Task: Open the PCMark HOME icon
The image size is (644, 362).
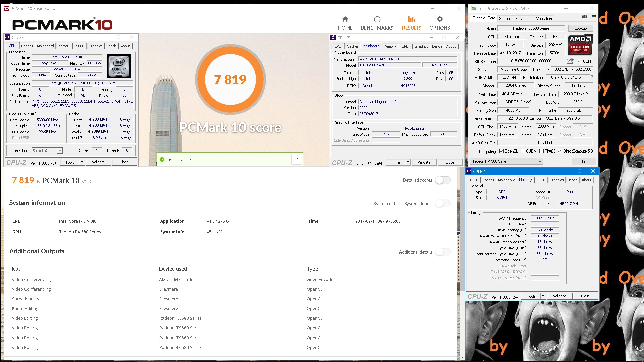Action: click(345, 19)
